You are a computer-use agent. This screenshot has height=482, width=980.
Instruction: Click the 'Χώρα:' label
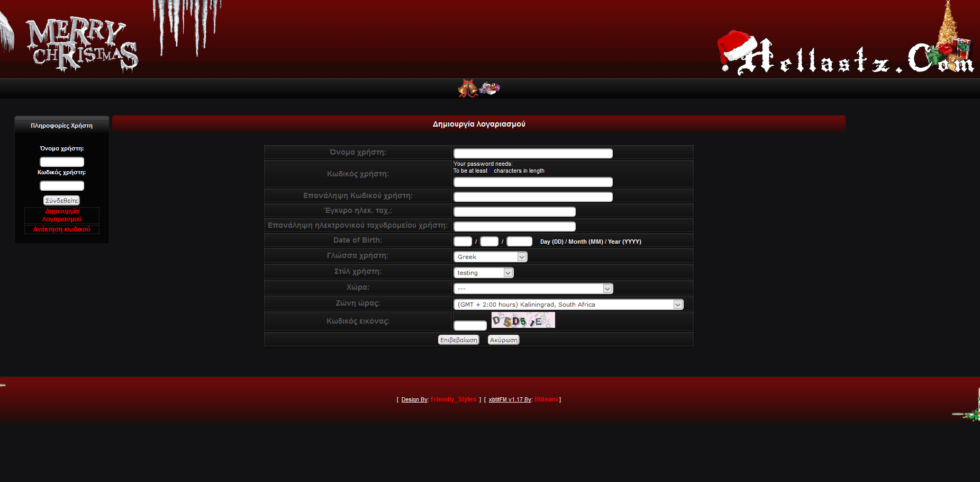pos(358,287)
